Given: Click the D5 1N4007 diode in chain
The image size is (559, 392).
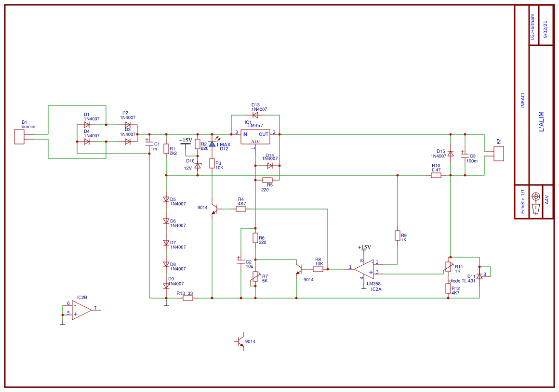Looking at the screenshot, I should [166, 199].
